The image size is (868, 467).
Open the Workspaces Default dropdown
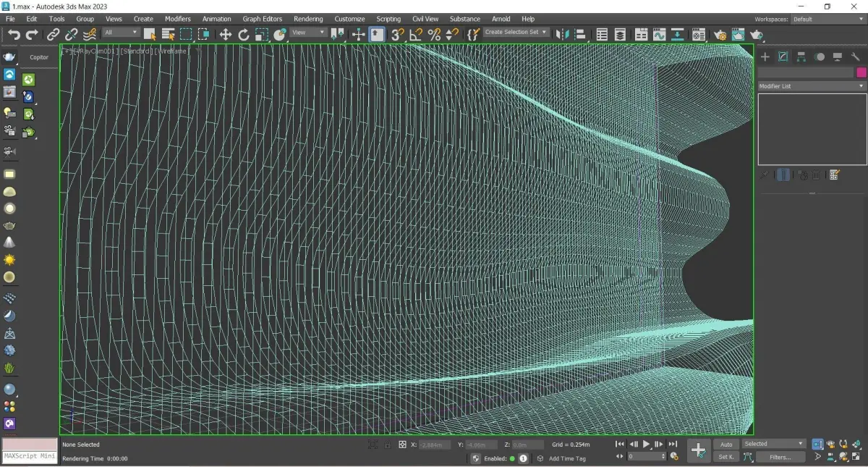point(828,20)
